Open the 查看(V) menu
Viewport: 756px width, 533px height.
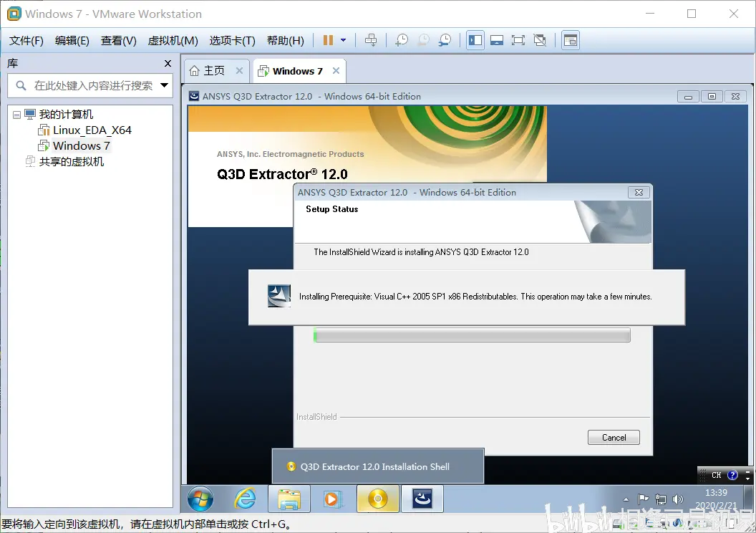(x=119, y=41)
